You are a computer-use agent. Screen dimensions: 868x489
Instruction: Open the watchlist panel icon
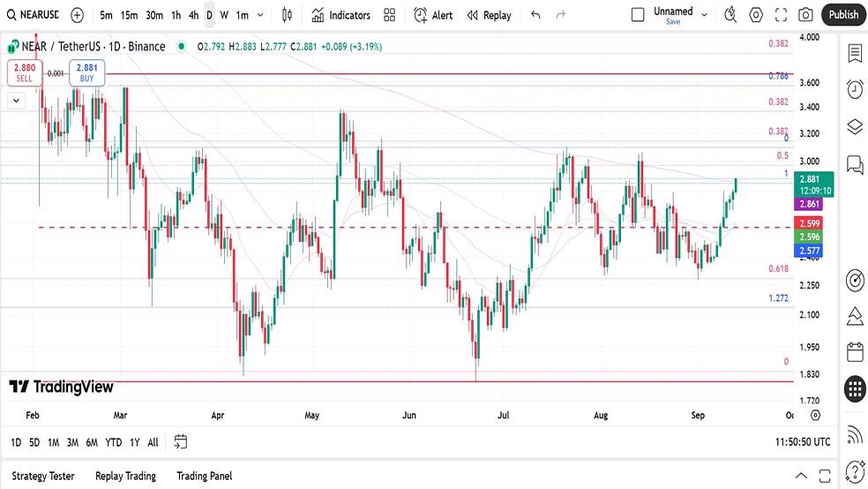(x=855, y=54)
